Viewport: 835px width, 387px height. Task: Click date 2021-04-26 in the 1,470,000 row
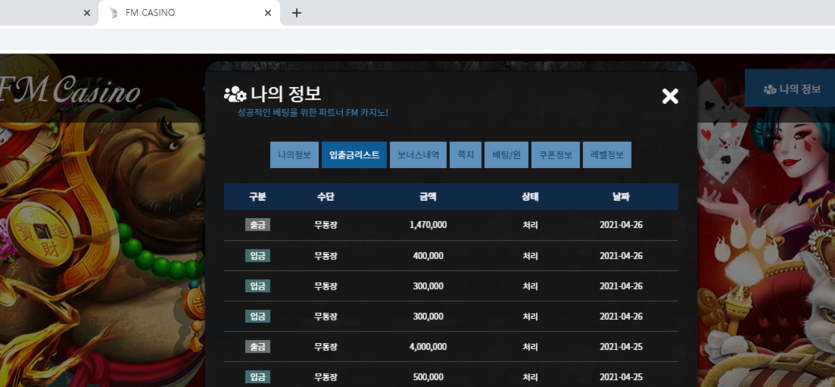point(621,225)
